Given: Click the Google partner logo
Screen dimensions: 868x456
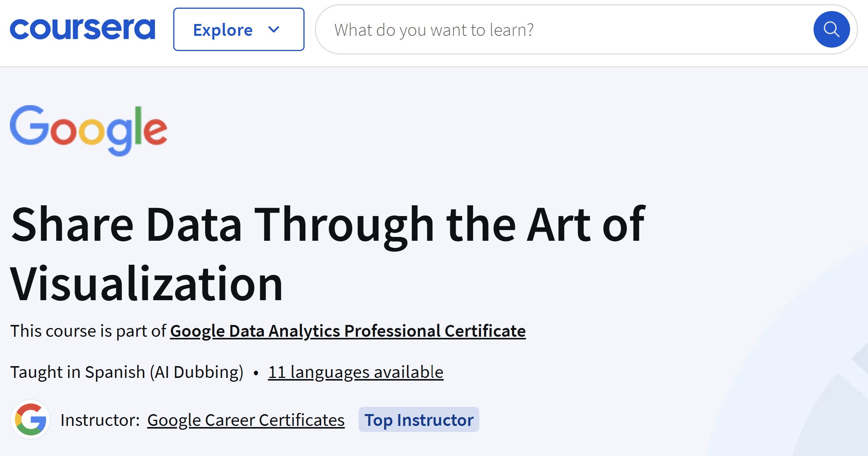Looking at the screenshot, I should [x=88, y=130].
